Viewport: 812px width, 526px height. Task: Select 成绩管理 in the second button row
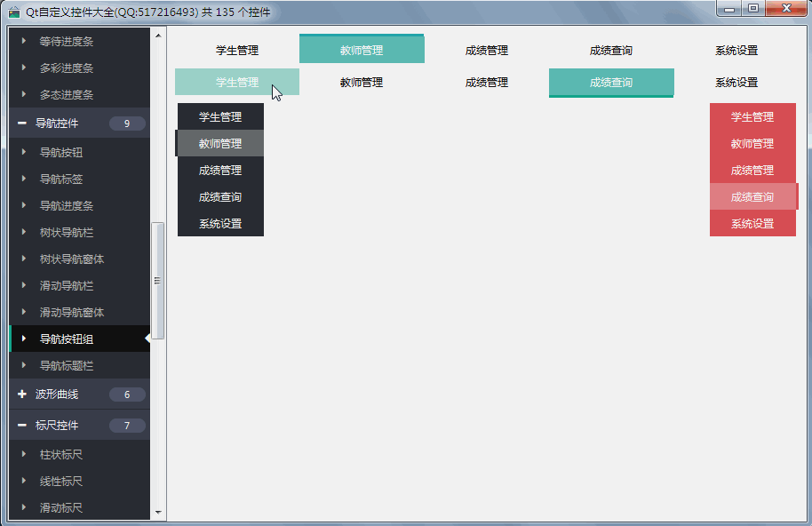(487, 83)
